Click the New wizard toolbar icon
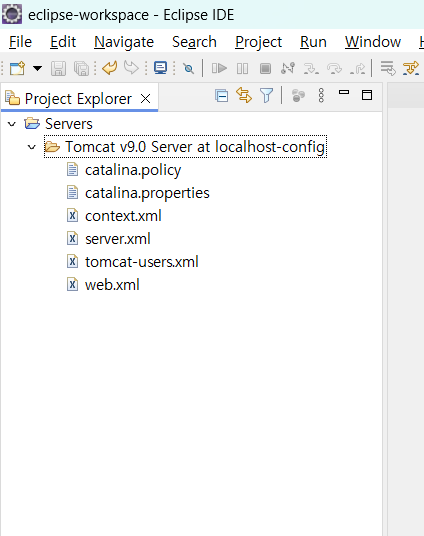424x536 pixels. 17,68
